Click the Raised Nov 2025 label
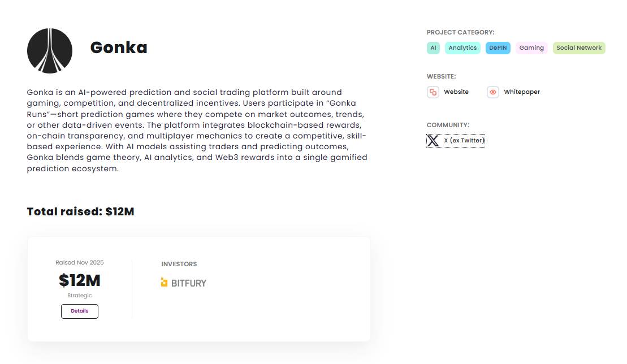This screenshot has width=627, height=364. 80,262
